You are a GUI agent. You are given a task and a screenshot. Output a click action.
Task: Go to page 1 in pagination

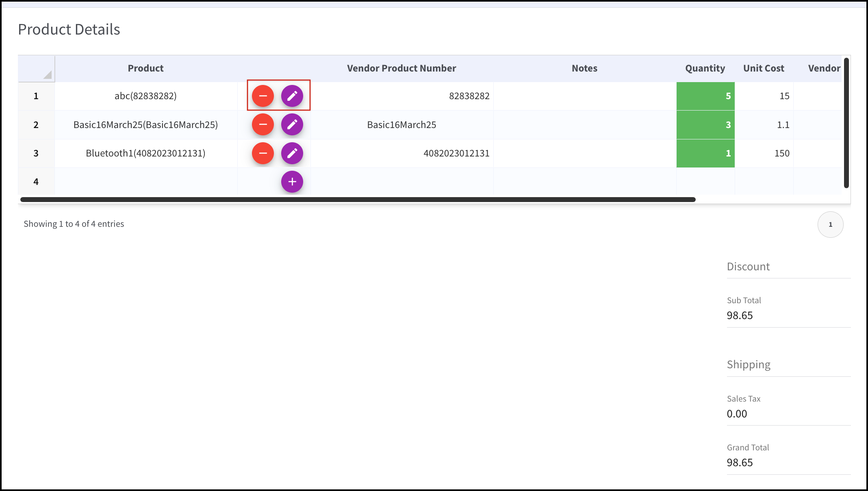[830, 224]
